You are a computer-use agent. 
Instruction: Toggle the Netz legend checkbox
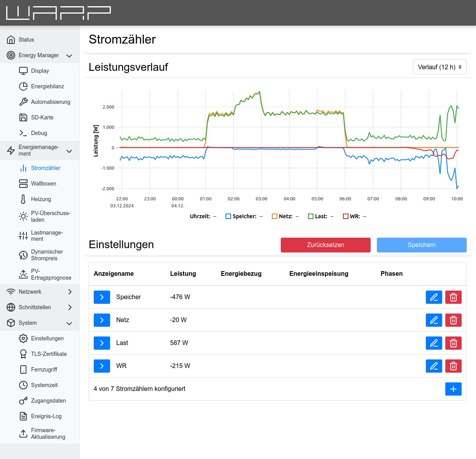(274, 216)
